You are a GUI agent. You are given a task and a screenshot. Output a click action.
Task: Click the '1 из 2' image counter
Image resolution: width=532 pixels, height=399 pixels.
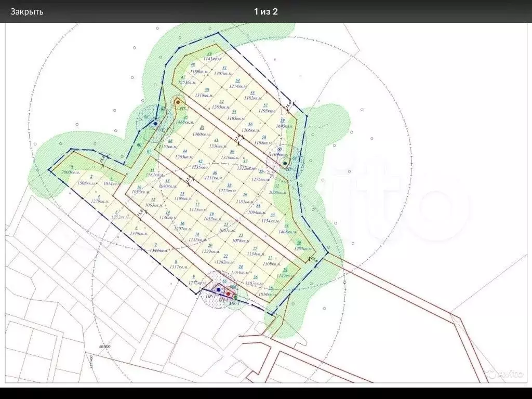(266, 11)
